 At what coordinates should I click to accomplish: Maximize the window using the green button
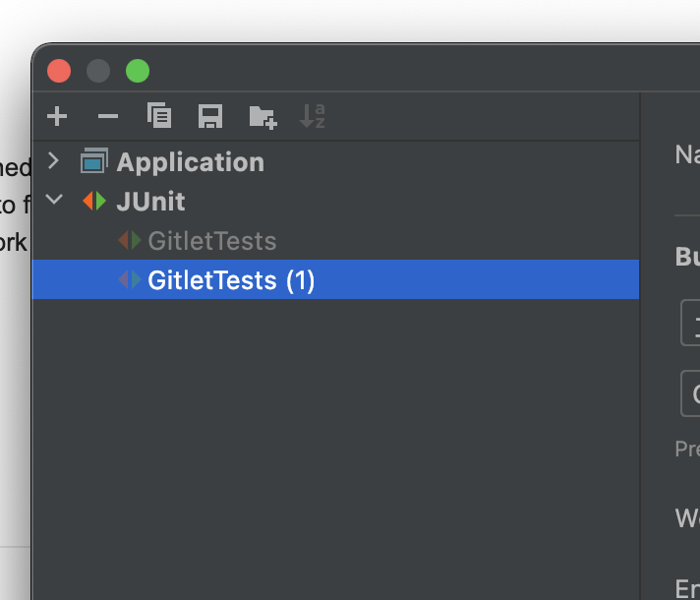point(138,71)
